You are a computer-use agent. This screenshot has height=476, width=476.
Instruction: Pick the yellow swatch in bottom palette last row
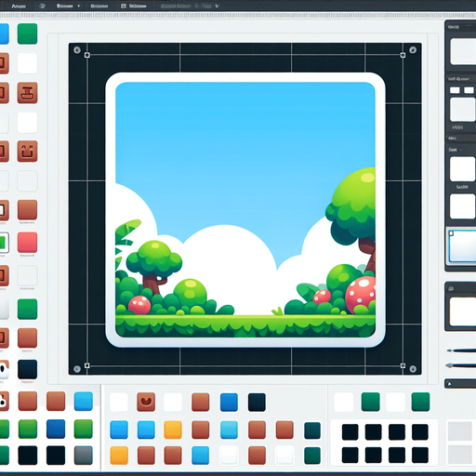[119, 456]
